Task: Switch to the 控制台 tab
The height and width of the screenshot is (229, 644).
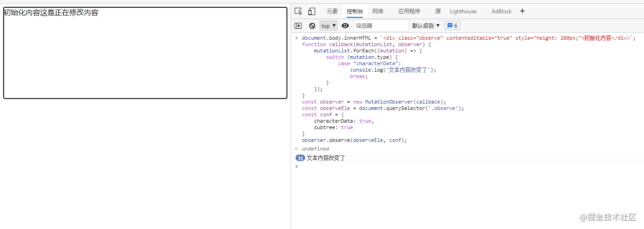Action: 355,11
